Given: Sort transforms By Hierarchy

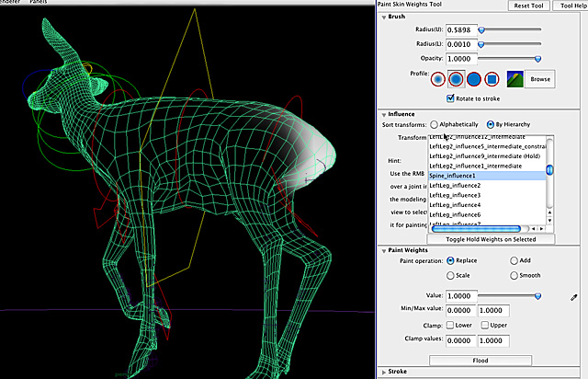Looking at the screenshot, I should (x=490, y=124).
